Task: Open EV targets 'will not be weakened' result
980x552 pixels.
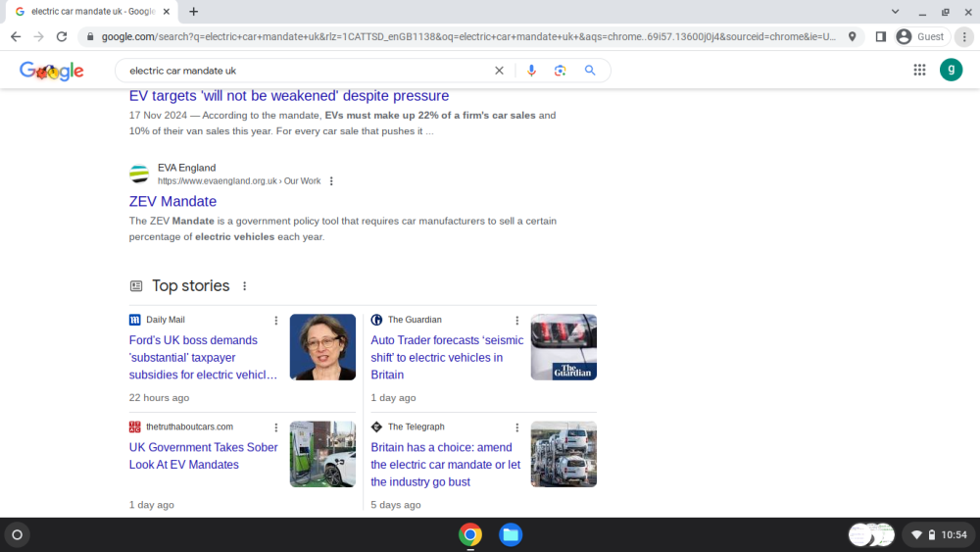Action: tap(289, 96)
